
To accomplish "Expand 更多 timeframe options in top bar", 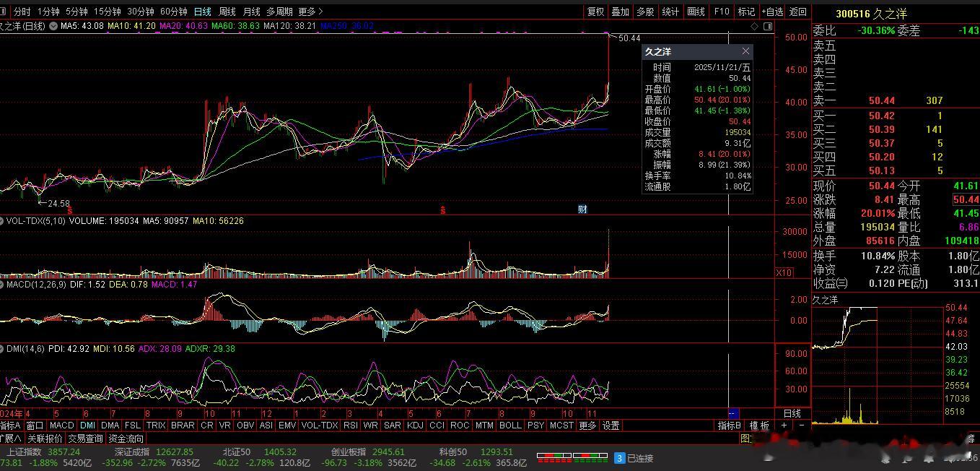I will [310, 12].
